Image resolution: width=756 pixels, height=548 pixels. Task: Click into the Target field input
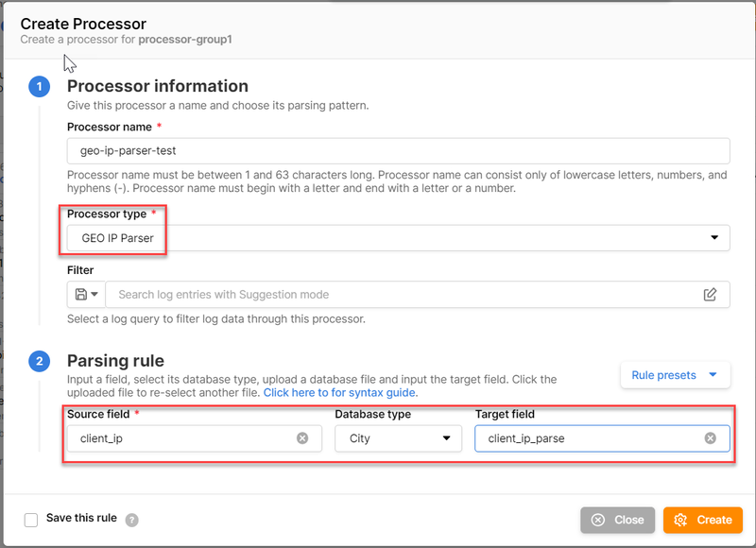pos(591,438)
